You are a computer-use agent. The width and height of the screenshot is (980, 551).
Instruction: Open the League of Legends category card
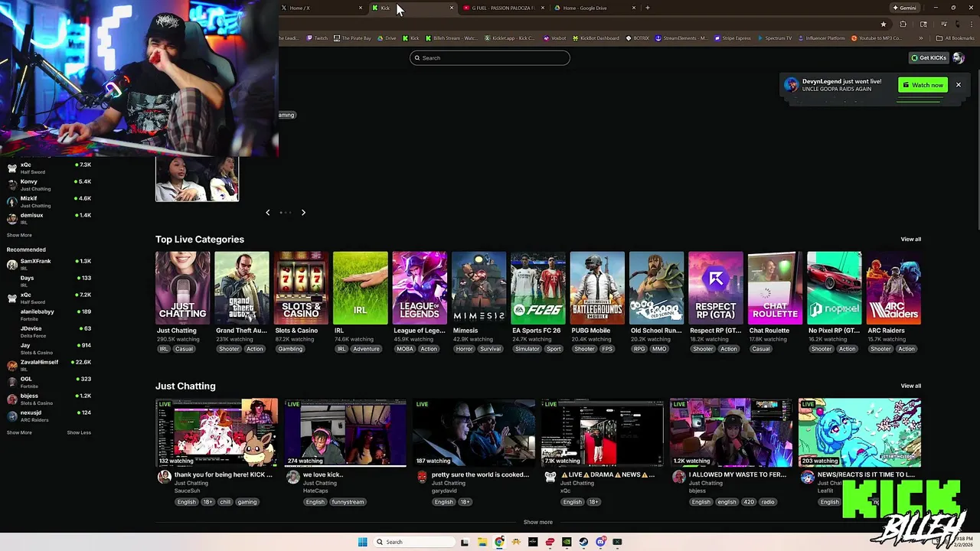coord(420,288)
